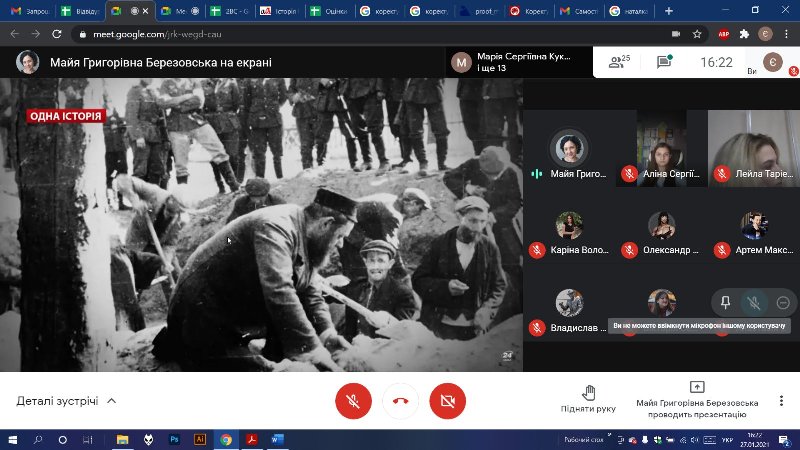Image resolution: width=800 pixels, height=450 pixels.
Task: Click the mute icon in the tile hover toolbar
Action: (755, 302)
